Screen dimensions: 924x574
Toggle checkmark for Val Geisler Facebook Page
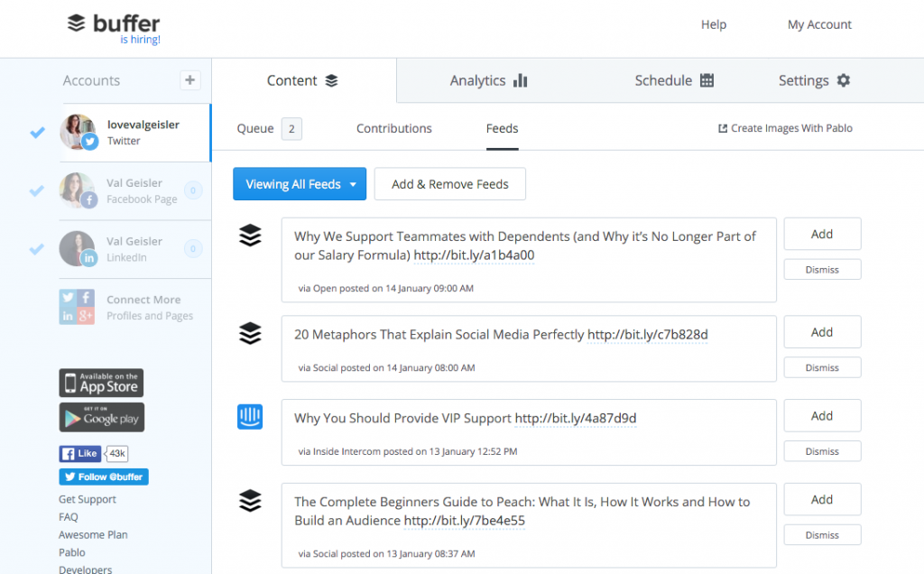pos(36,191)
